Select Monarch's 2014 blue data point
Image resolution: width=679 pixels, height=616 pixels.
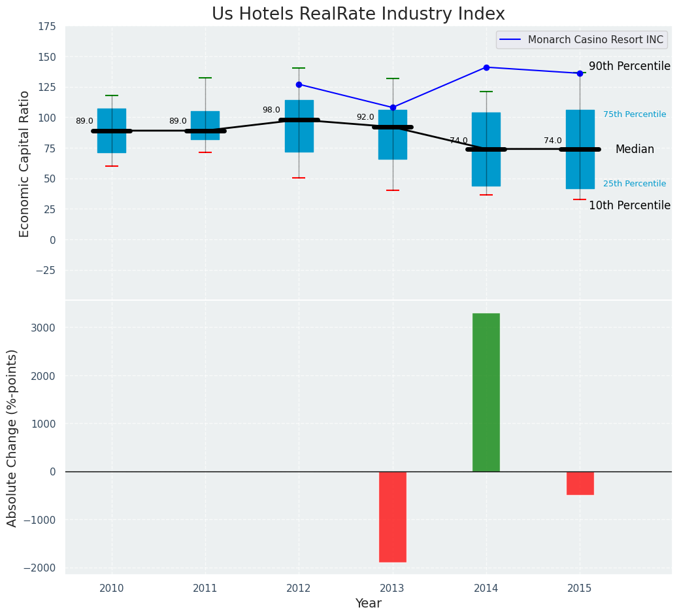click(x=486, y=67)
